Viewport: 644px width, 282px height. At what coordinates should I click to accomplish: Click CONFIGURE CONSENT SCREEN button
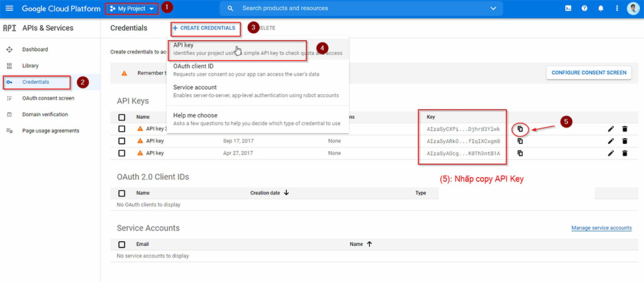pos(589,73)
